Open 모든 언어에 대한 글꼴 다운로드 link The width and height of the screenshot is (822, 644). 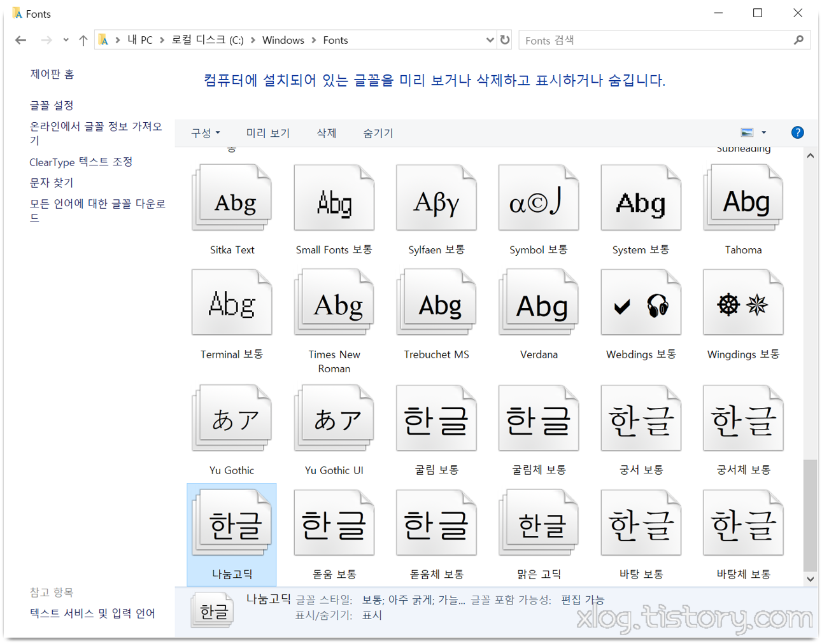pos(97,210)
